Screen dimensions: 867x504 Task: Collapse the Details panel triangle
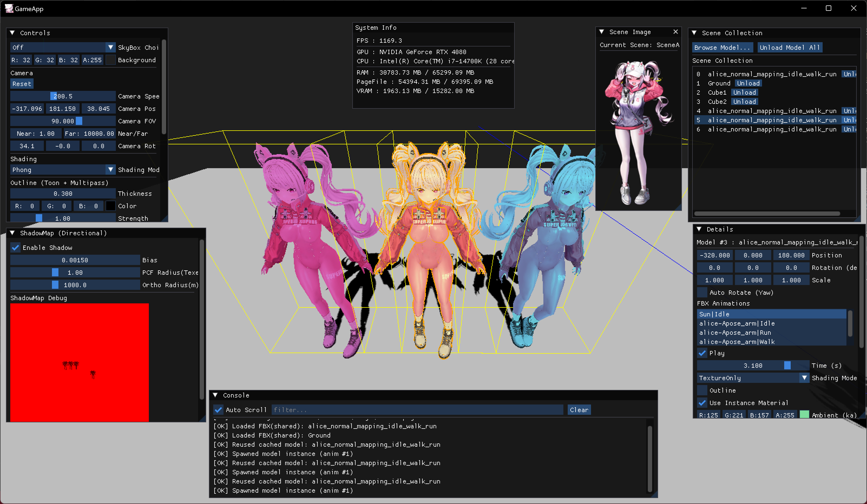[x=699, y=229]
